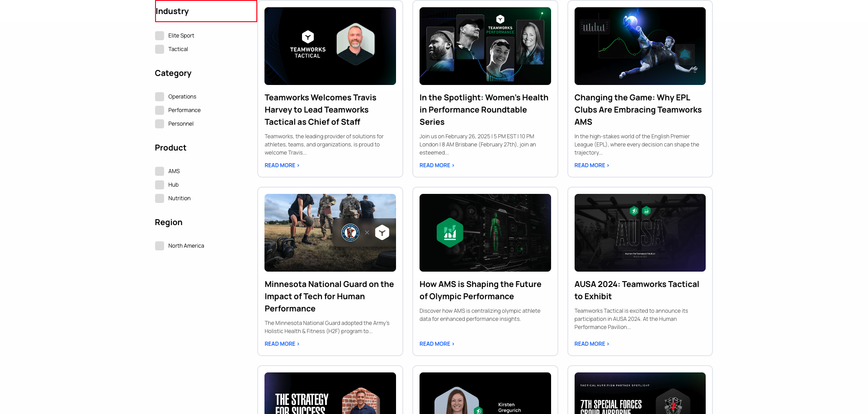This screenshot has width=868, height=414.
Task: Enable the Elite Sport industry filter
Action: 159,35
